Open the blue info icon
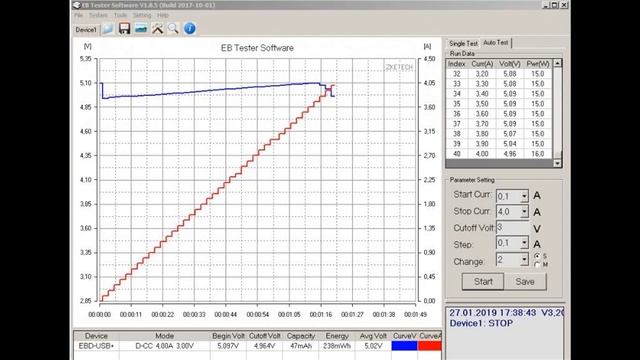This screenshot has width=640, height=360. coord(190,29)
